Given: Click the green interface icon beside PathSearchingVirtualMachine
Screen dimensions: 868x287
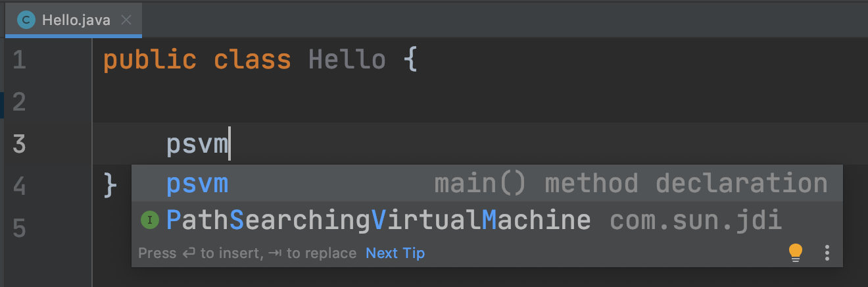Looking at the screenshot, I should [150, 221].
